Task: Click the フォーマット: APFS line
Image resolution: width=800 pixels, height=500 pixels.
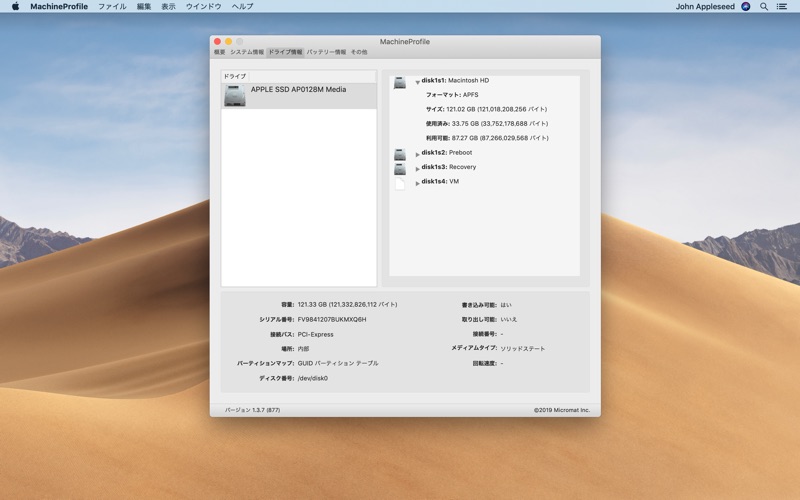Action: point(452,95)
